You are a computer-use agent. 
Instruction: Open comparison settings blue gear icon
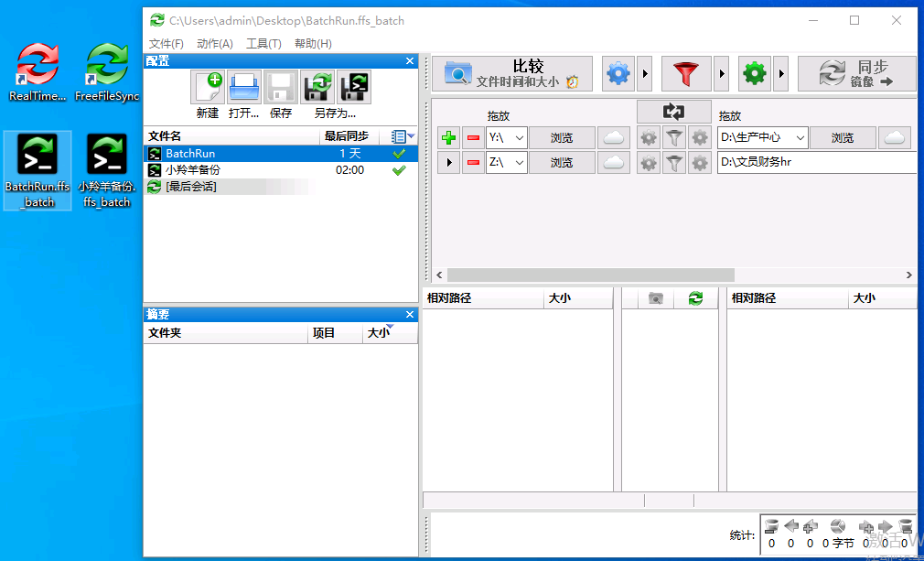click(x=619, y=73)
